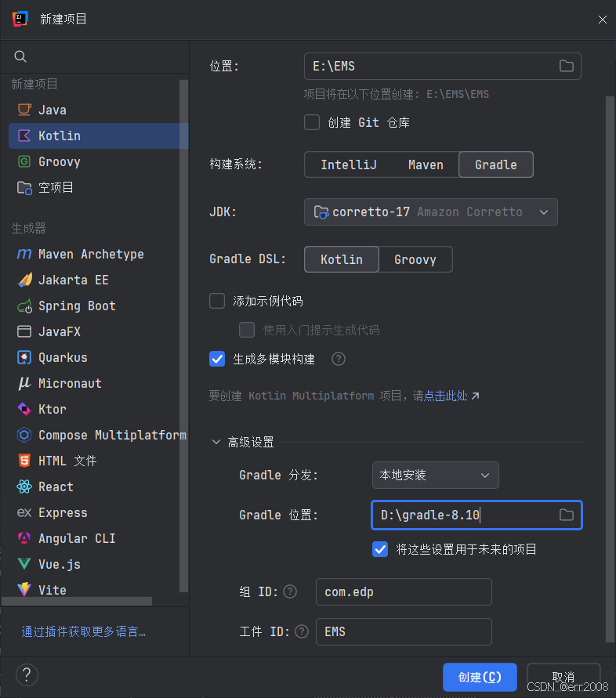Click the 创建(C) create button

480,677
